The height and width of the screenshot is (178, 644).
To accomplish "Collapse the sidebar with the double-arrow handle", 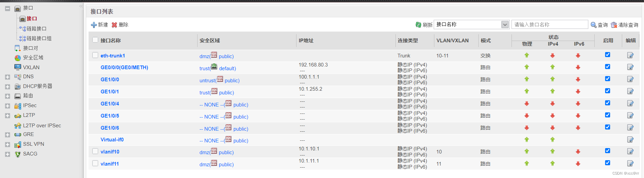I will coord(81,6).
